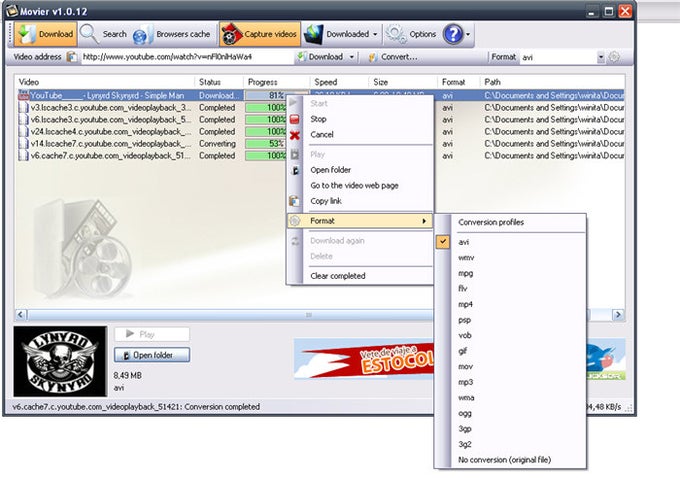
Task: Expand the Format submenu entry
Action: (360, 221)
